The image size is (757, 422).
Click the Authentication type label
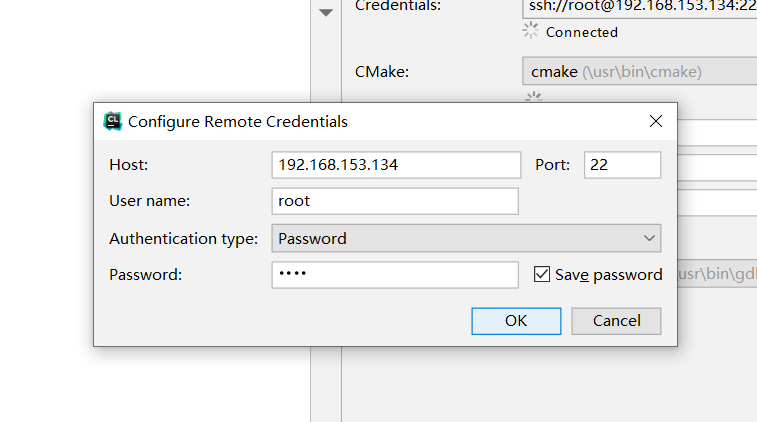184,238
